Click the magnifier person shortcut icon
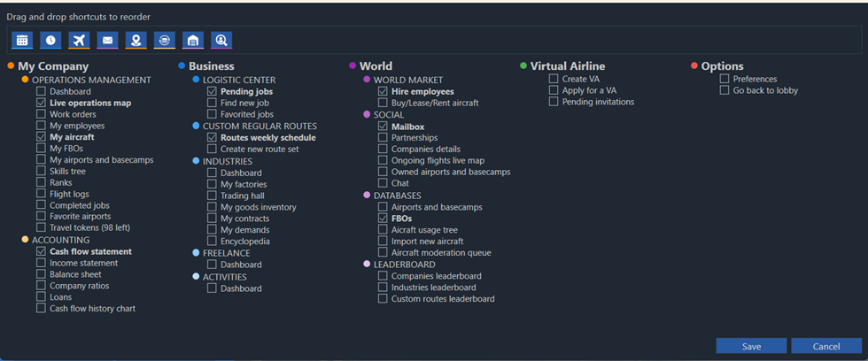Screen dimensions: 868x361 coord(221,40)
